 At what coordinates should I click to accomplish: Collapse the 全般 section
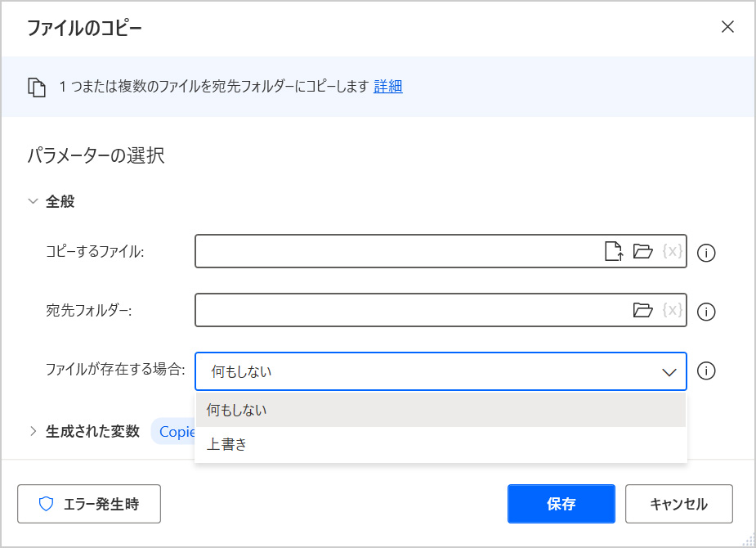tap(34, 201)
